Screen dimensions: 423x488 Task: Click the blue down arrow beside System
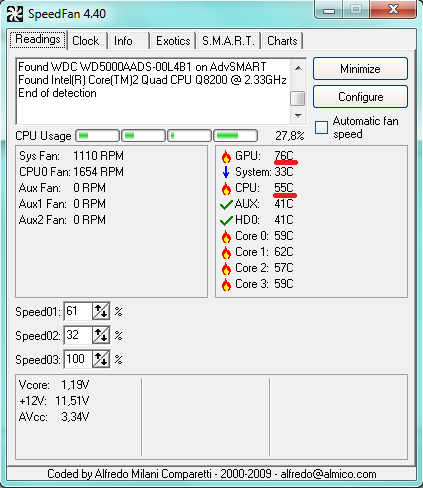[226, 172]
